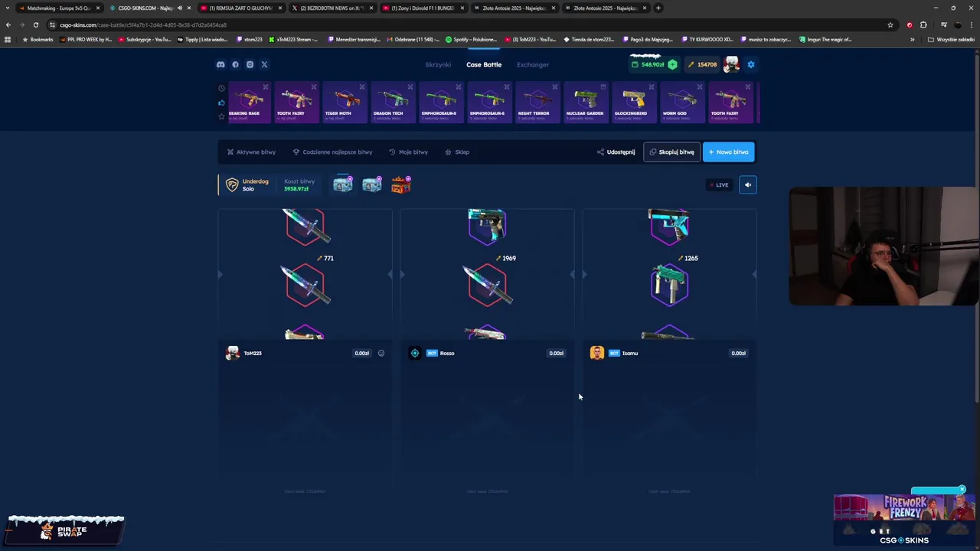Open the ToM223 player name
The width and height of the screenshot is (980, 551).
[253, 353]
